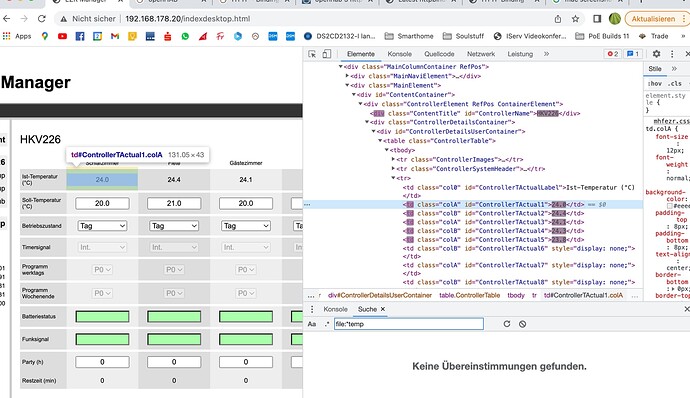Open Programm Wochenende dropdown for Schlafzimmer
This screenshot has height=398, width=690.
click(102, 293)
